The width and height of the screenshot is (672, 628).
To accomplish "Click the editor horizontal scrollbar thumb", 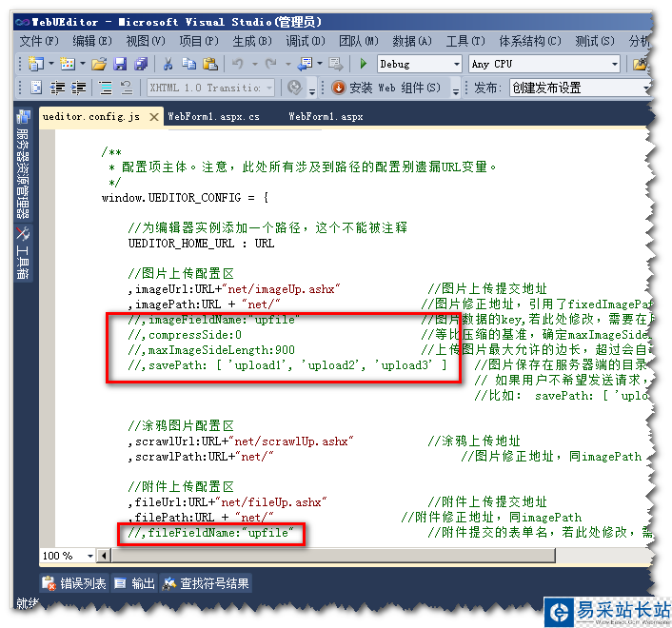I will pos(333,556).
